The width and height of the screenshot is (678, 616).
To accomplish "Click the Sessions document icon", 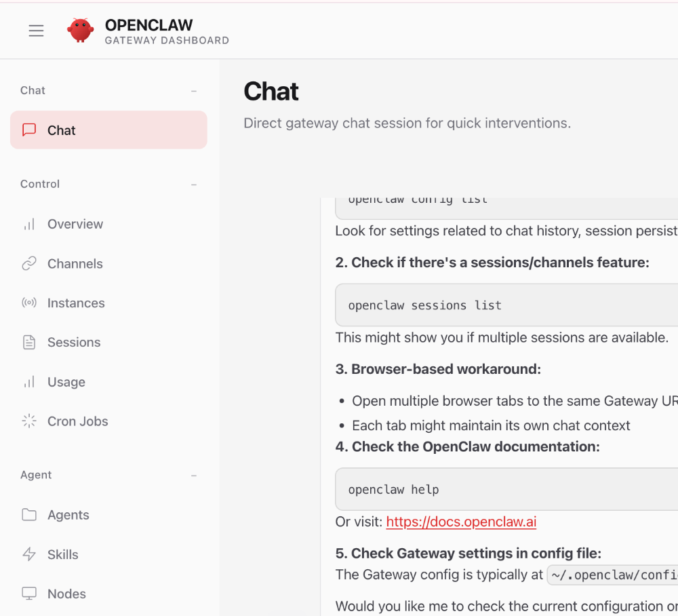I will coord(29,343).
